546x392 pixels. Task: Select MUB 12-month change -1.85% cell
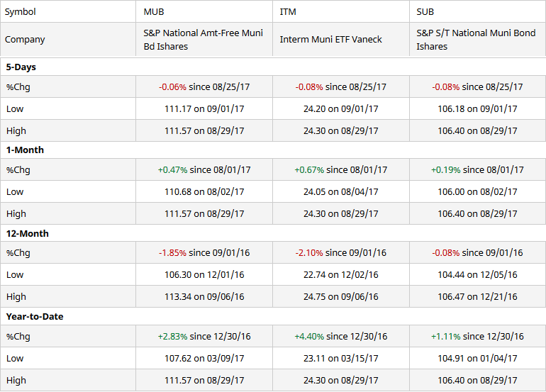204,252
